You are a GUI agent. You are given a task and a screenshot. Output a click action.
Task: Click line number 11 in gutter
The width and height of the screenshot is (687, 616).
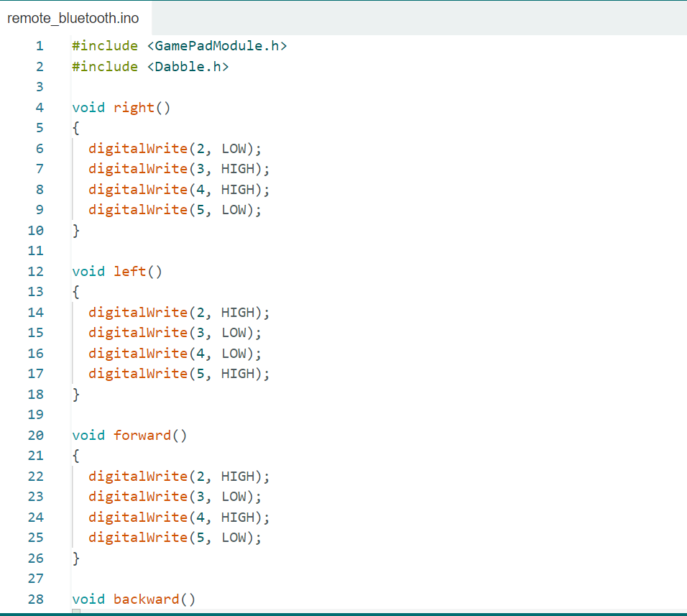coord(35,251)
